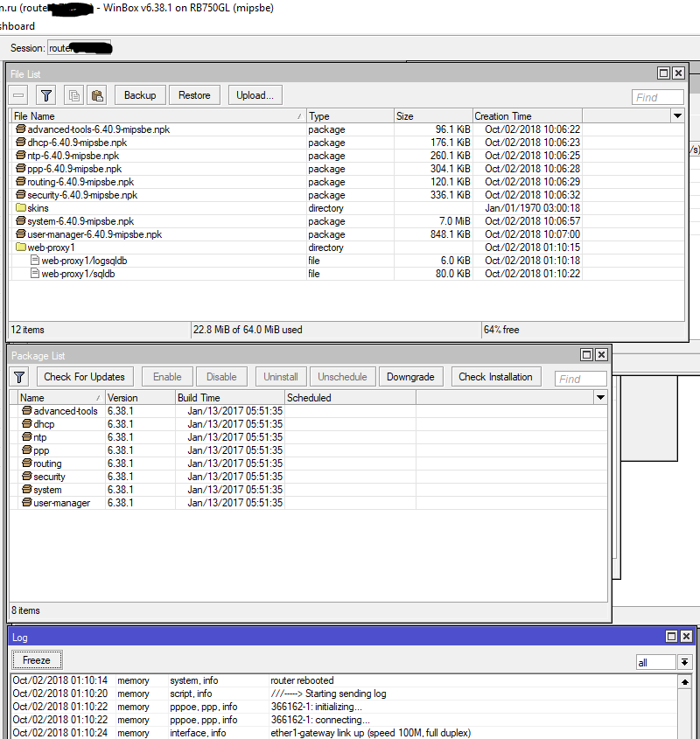Screen dimensions: 700x739
Task: Click the Unschedule button
Action: 342,377
